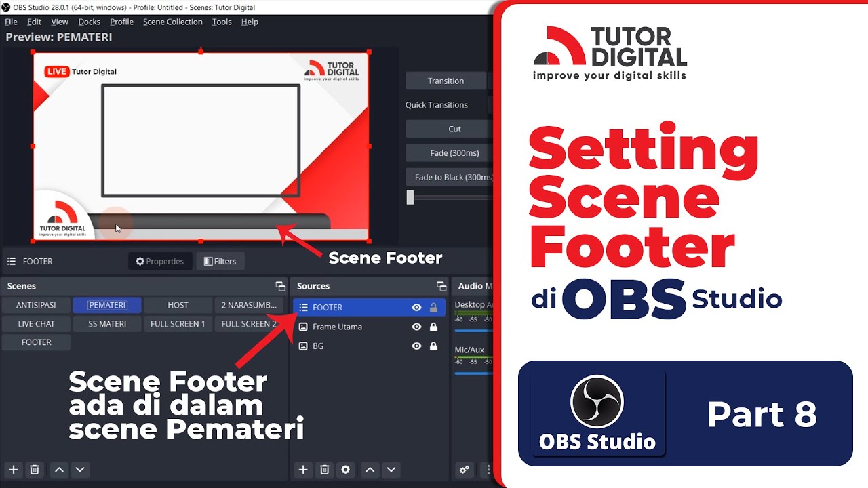Image resolution: width=868 pixels, height=488 pixels.
Task: Open the Scene Collection menu
Action: point(172,22)
